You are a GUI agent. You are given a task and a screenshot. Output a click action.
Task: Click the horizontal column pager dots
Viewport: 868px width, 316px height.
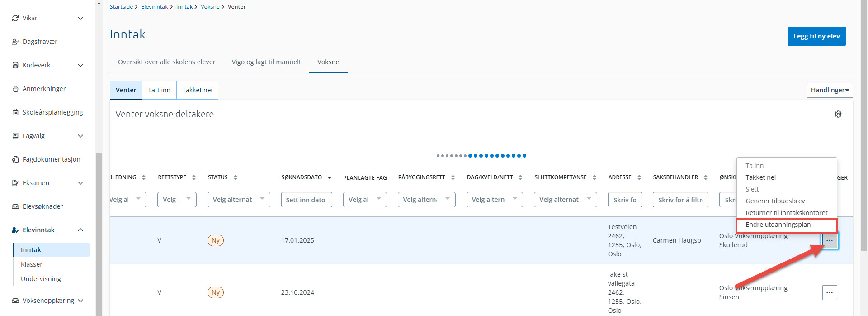pyautogui.click(x=481, y=156)
